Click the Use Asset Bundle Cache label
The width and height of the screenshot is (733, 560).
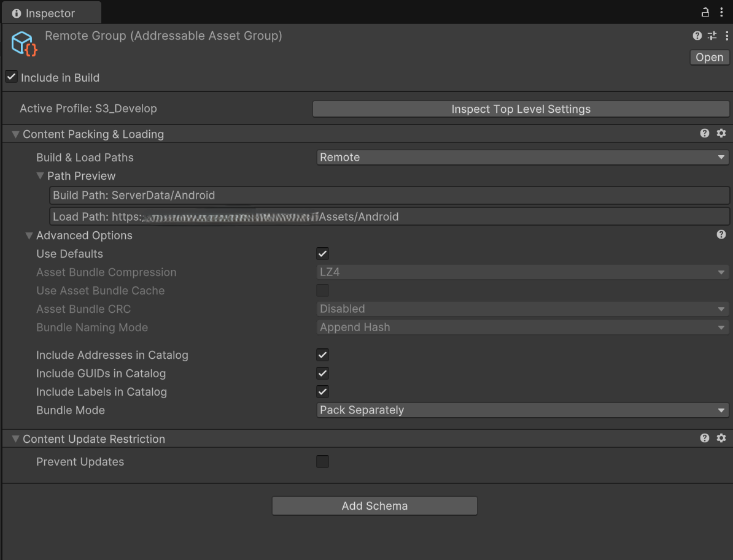101,291
